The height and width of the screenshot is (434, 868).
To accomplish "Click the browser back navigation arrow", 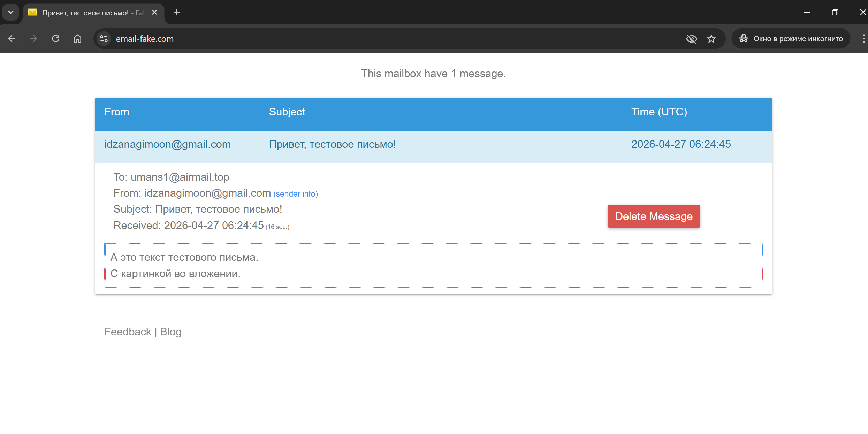I will pos(12,38).
